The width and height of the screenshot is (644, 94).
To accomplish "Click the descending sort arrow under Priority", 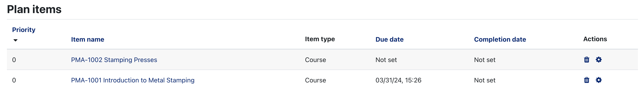I will tap(16, 40).
